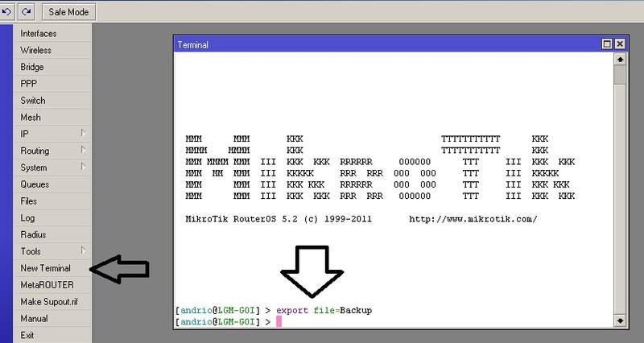This screenshot has width=644, height=343.
Task: Open the Log menu item
Action: click(52, 218)
